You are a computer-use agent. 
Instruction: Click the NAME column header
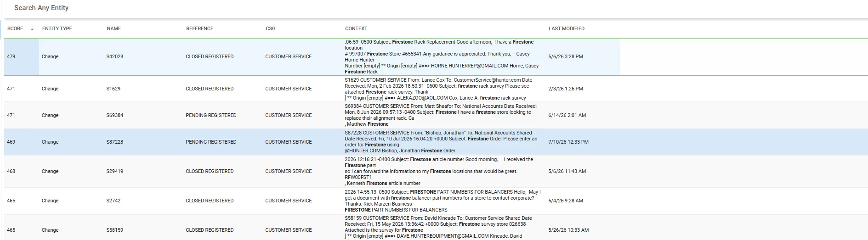point(114,28)
